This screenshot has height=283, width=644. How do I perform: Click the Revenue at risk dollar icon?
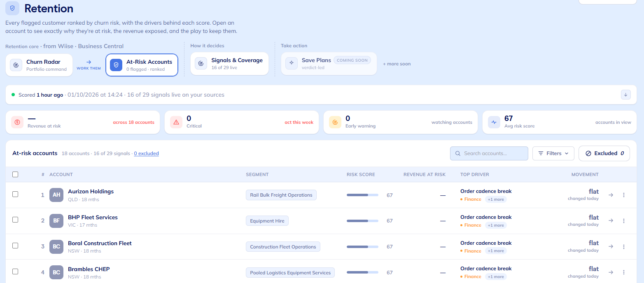pyautogui.click(x=17, y=122)
